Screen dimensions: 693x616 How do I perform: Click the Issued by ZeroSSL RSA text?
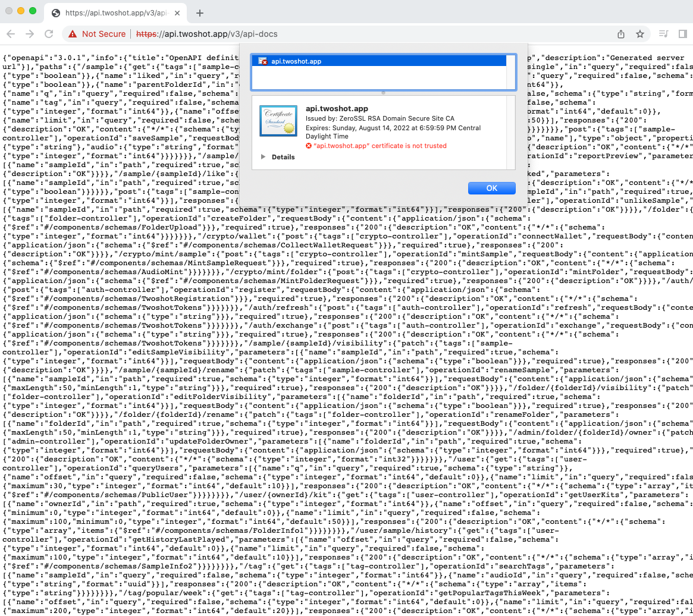tap(380, 118)
